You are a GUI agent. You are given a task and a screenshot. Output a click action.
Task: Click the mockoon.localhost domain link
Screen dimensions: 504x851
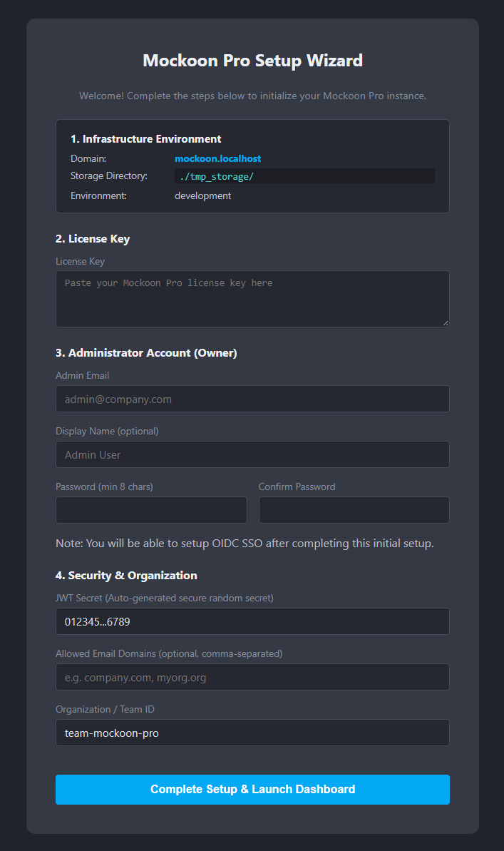[x=217, y=158]
